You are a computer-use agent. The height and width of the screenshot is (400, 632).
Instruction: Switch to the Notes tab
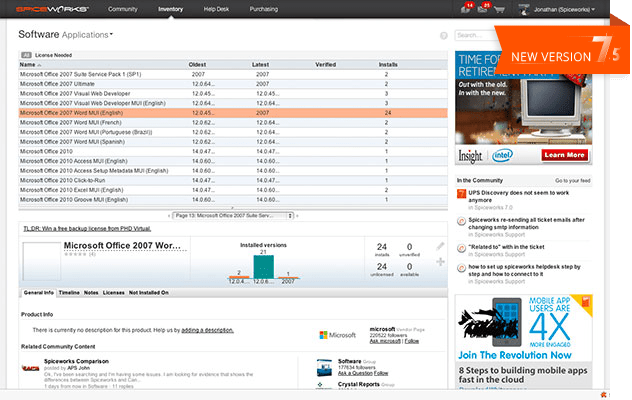pos(91,293)
